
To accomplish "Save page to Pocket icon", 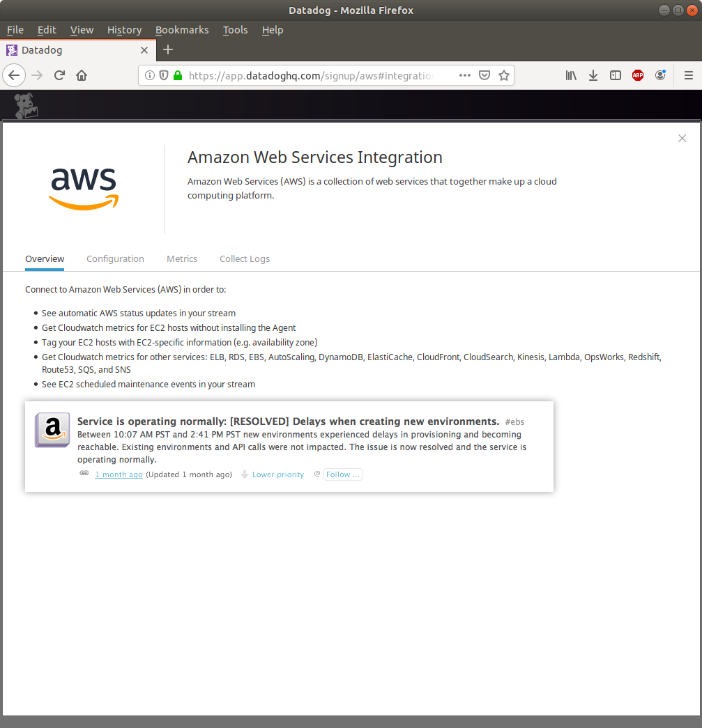I will 484,75.
